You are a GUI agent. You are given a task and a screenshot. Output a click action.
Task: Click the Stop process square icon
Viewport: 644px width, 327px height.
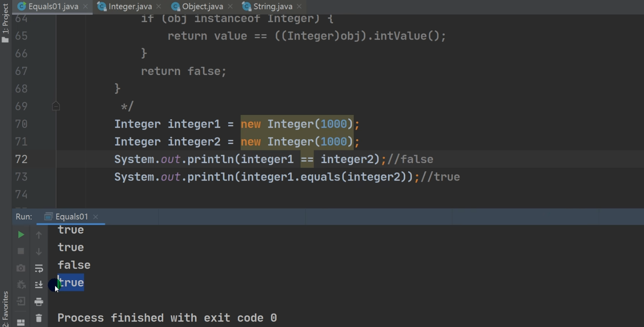point(21,251)
